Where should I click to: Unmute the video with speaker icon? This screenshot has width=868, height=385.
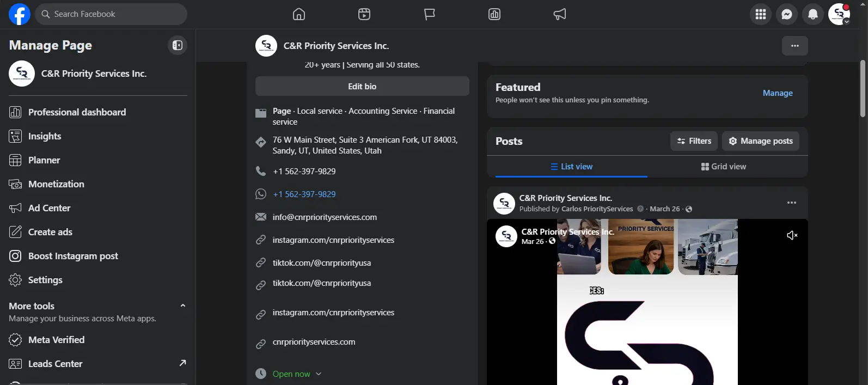(x=792, y=235)
